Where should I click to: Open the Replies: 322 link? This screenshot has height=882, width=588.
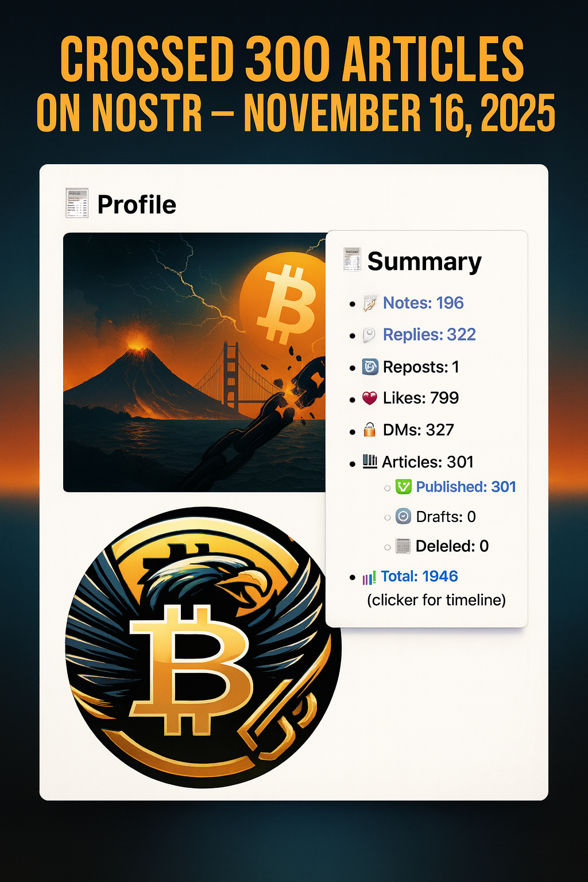[x=430, y=334]
